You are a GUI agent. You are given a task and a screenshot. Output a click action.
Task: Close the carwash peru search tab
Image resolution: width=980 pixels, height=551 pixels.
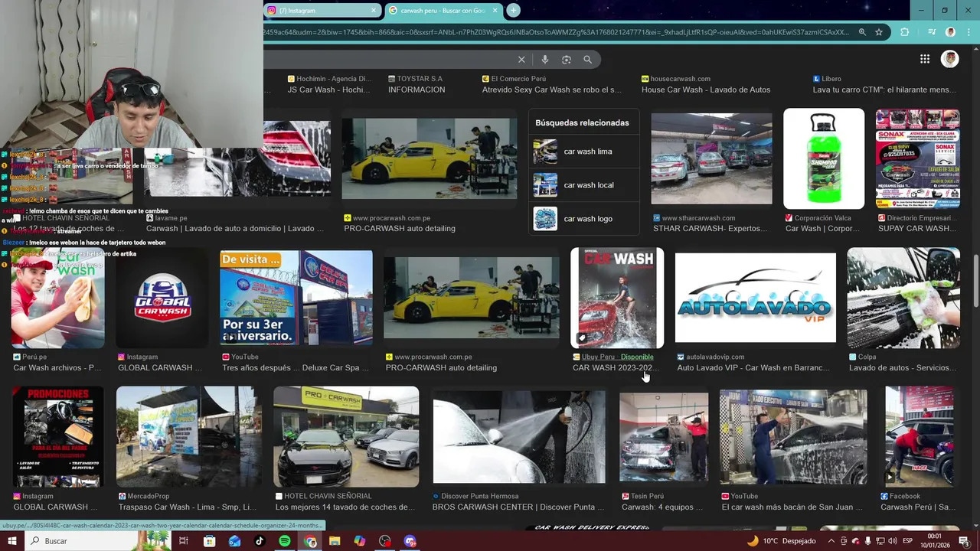(494, 11)
